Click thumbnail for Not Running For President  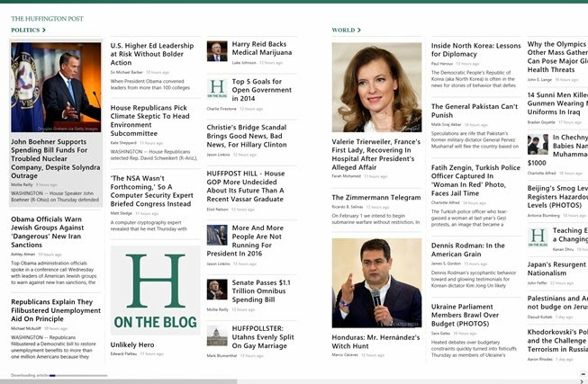coord(217,235)
